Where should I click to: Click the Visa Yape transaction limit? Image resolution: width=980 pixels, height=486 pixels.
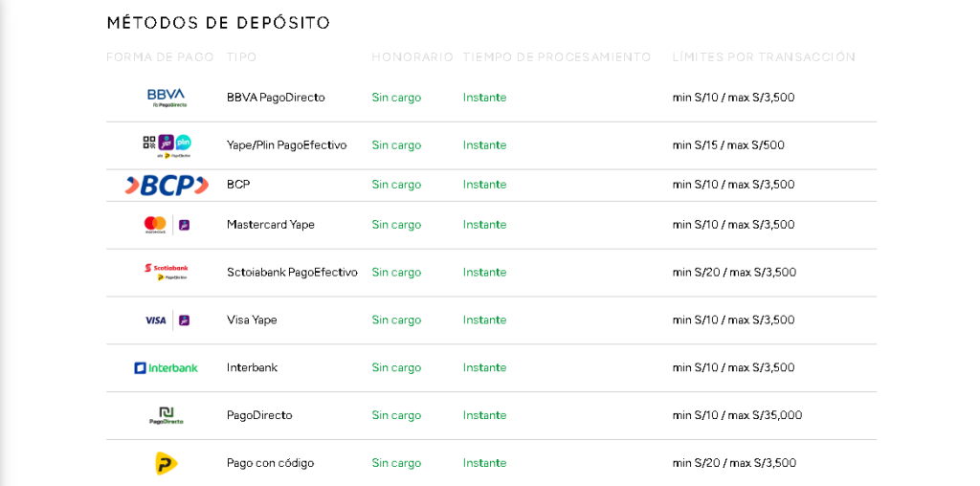[734, 320]
